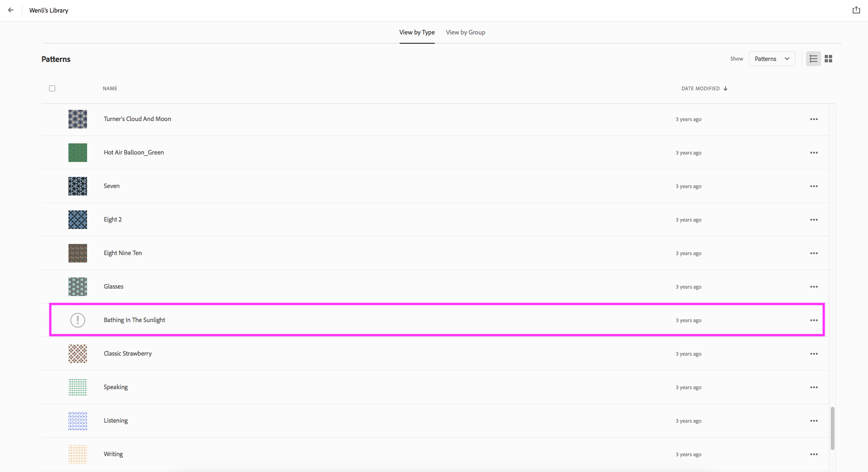Image resolution: width=868 pixels, height=472 pixels.
Task: Click the vertical scrollbar thumb
Action: (x=832, y=428)
